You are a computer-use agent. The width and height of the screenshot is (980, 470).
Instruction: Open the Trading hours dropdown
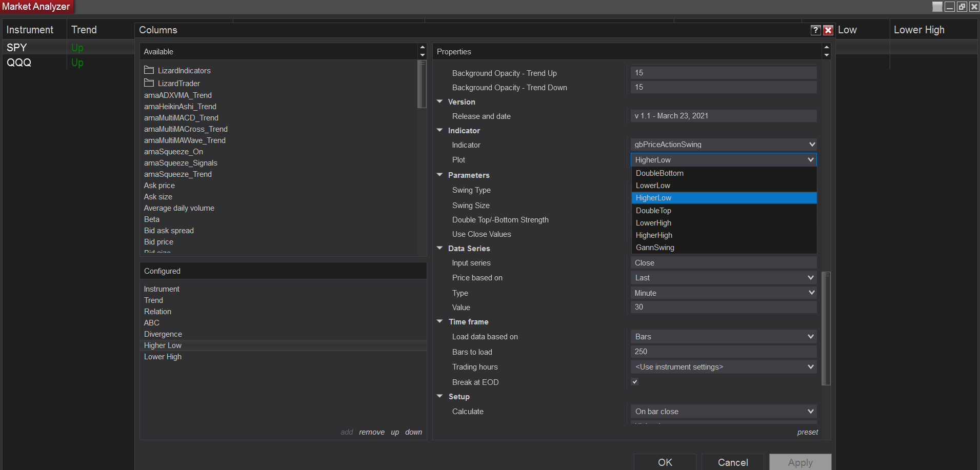click(724, 367)
